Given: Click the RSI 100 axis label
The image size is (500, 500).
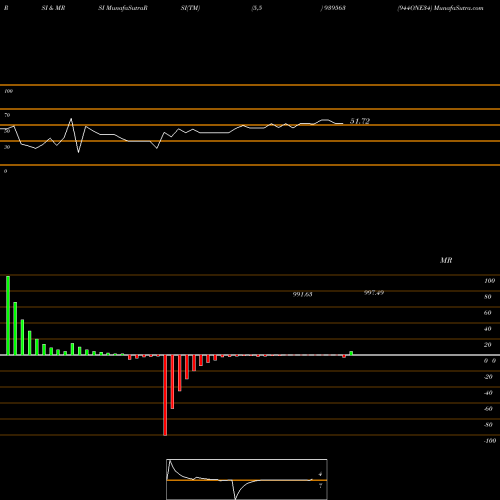Looking at the screenshot, I should (9, 91).
